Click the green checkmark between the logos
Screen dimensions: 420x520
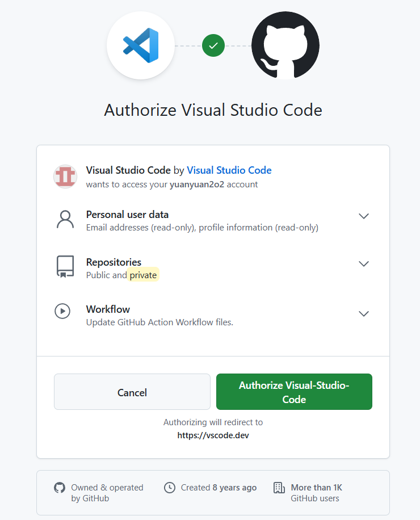tap(213, 45)
